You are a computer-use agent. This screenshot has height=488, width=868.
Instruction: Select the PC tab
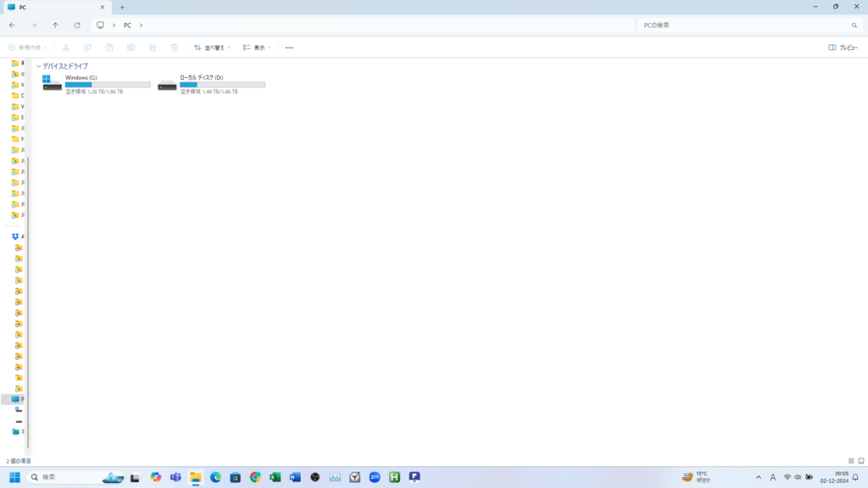(51, 7)
